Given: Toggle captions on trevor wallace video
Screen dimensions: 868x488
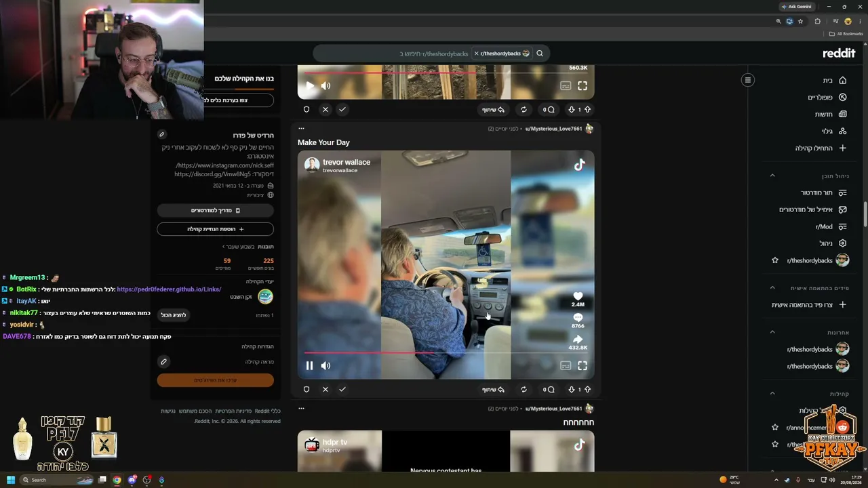Looking at the screenshot, I should coord(566,365).
